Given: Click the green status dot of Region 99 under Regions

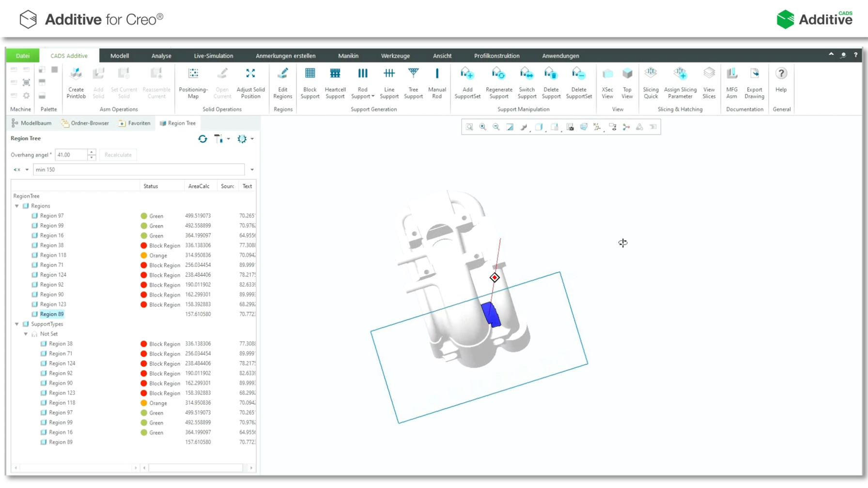Looking at the screenshot, I should [144, 226].
